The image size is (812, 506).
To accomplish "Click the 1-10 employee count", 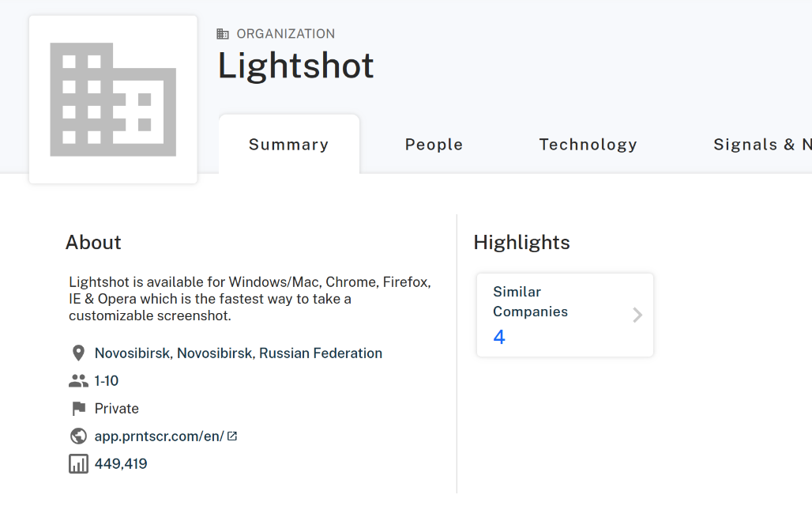I will [x=107, y=381].
